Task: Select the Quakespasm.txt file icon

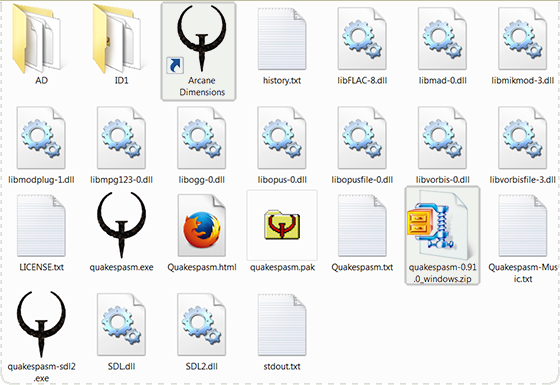Action: [x=362, y=226]
